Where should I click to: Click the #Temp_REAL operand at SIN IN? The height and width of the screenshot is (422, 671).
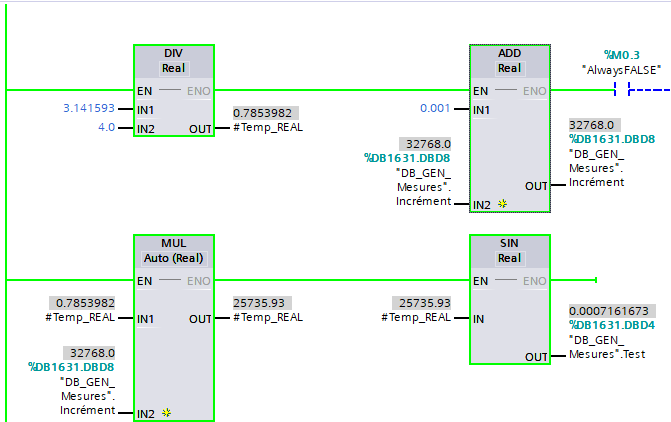click(416, 317)
